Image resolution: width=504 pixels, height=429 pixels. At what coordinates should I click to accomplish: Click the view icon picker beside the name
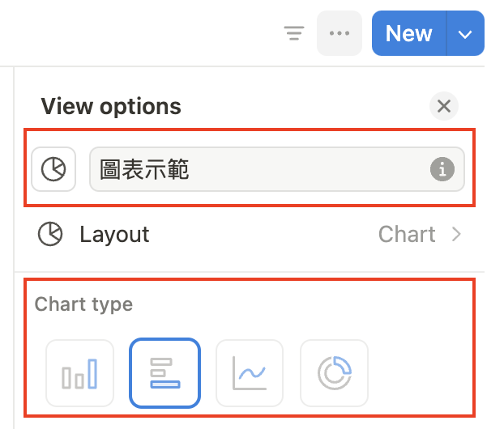click(x=53, y=169)
